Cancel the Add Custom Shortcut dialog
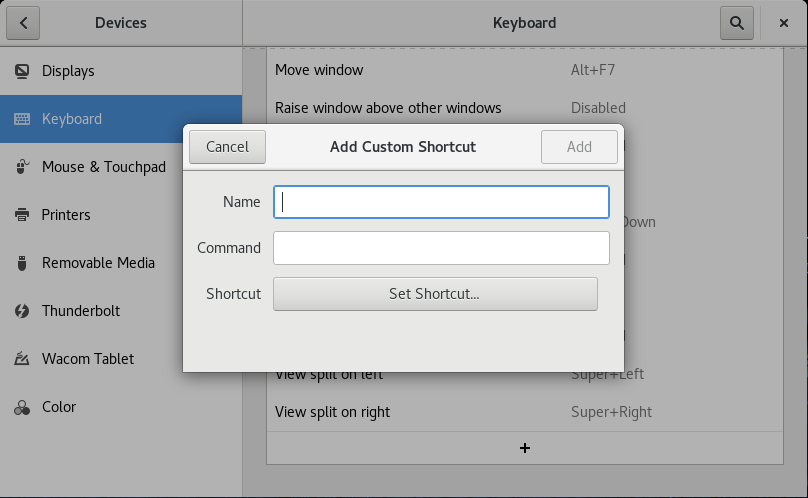Image resolution: width=808 pixels, height=498 pixels. click(227, 146)
